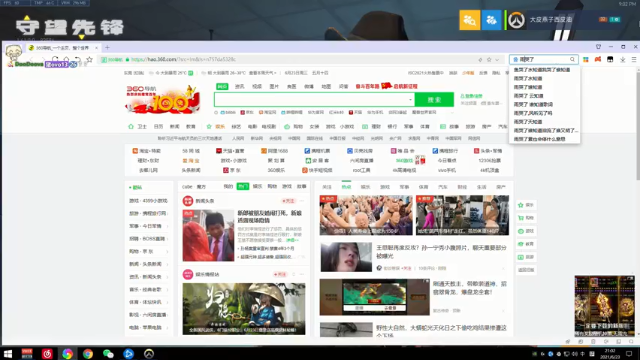Open gym women hot news thumbnail

[462, 215]
